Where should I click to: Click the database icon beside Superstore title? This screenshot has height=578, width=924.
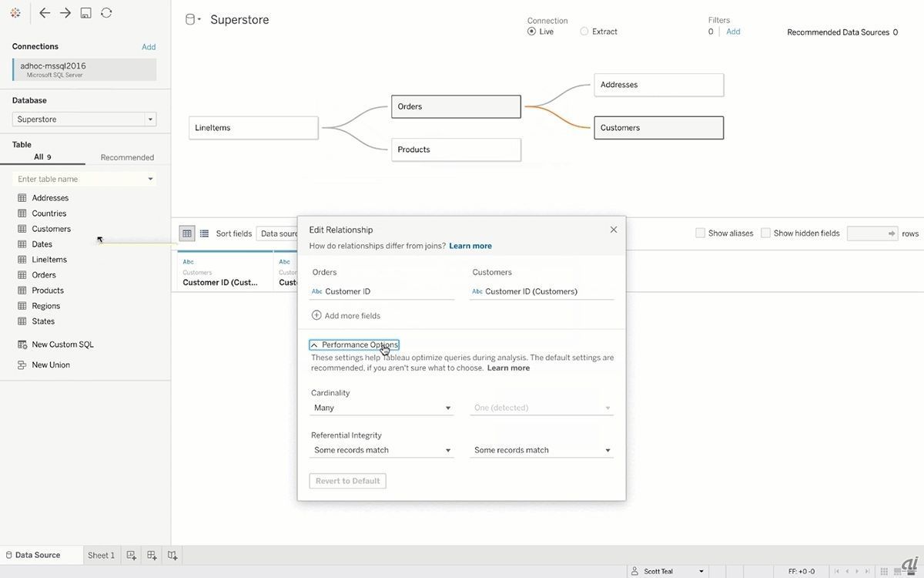[189, 19]
